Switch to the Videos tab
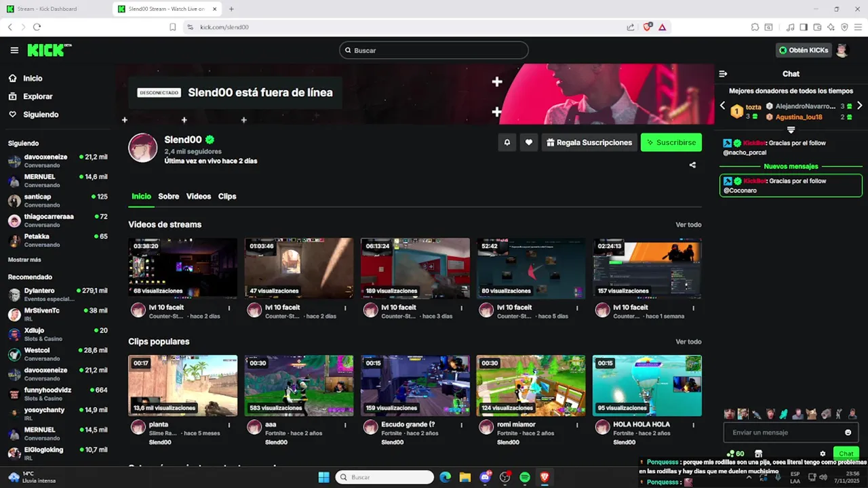Image resolution: width=868 pixels, height=488 pixels. click(199, 197)
